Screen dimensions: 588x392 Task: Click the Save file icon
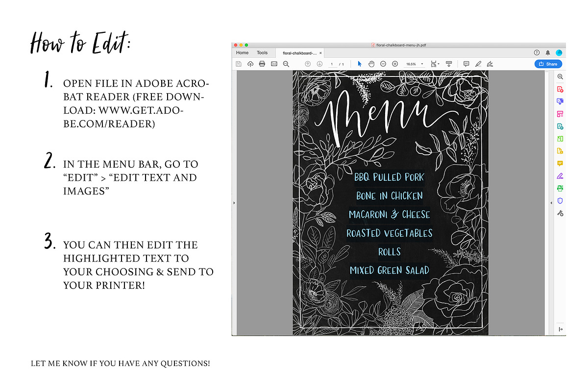pos(239,64)
